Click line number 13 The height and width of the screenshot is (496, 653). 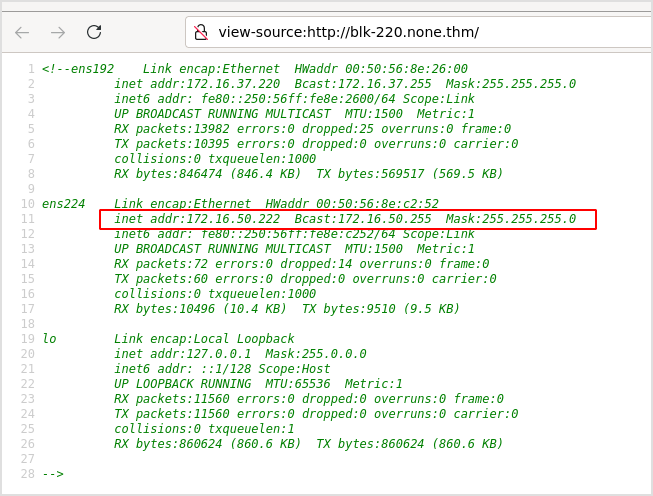coord(27,249)
